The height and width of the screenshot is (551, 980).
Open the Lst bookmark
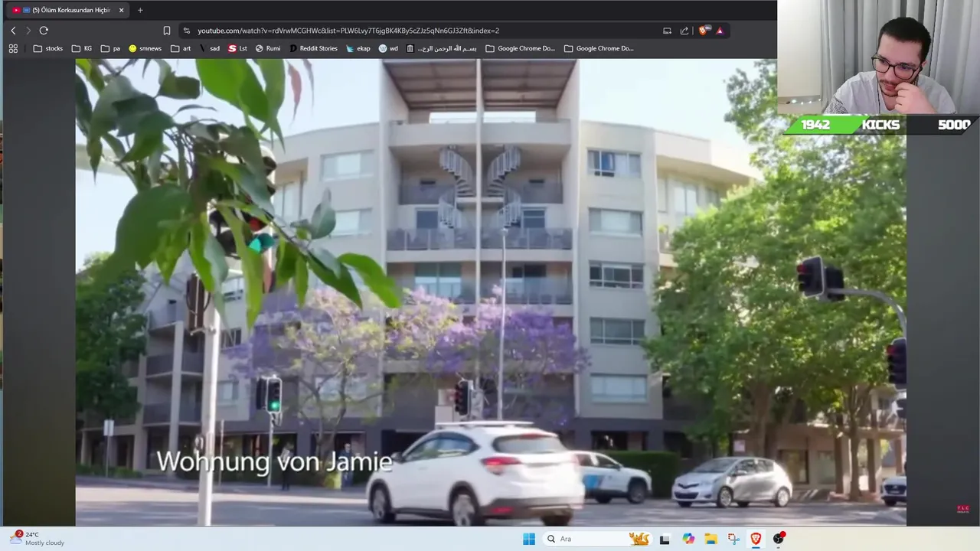pos(237,48)
